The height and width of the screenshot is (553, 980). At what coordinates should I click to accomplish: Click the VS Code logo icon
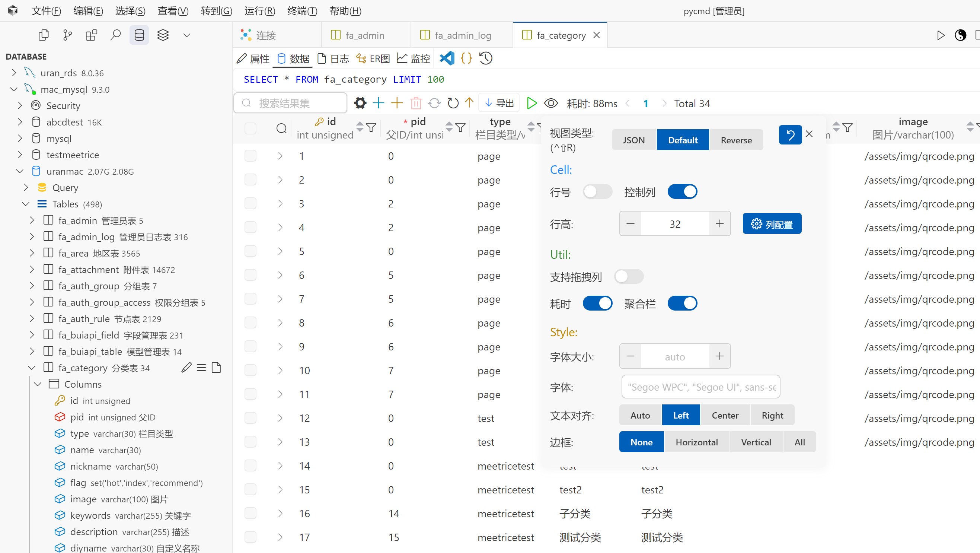(447, 58)
